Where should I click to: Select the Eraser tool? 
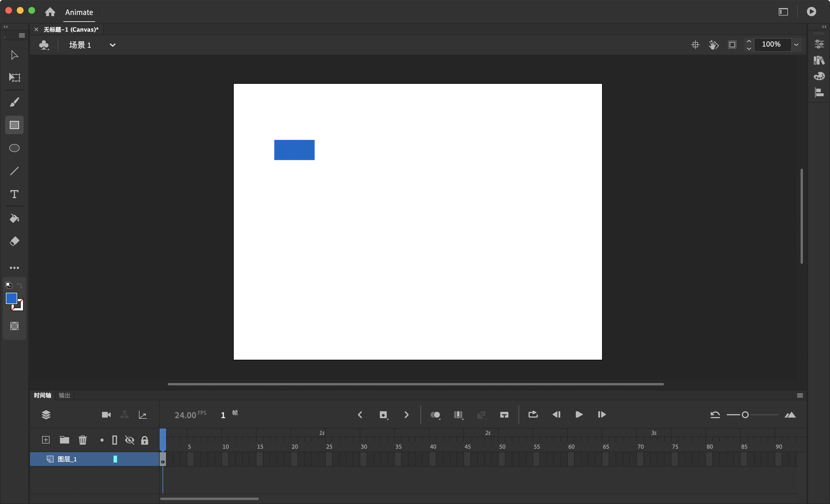[x=14, y=241]
